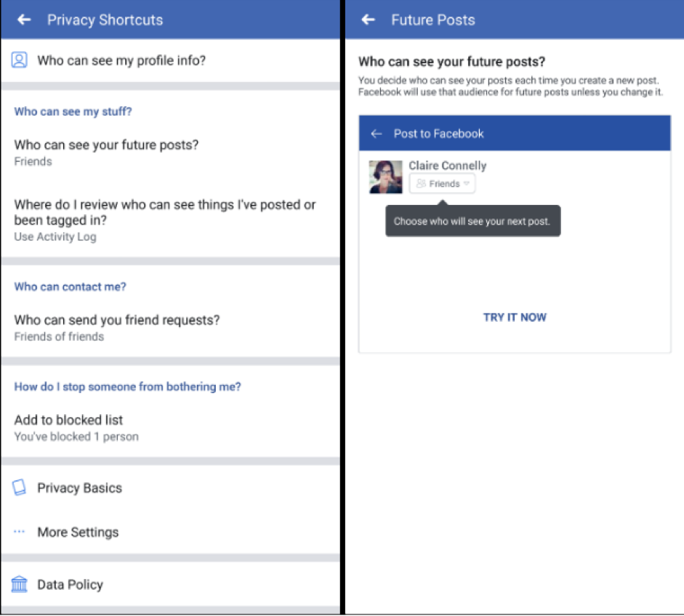Tap back arrow in Privacy Shortcuts header

coord(24,20)
